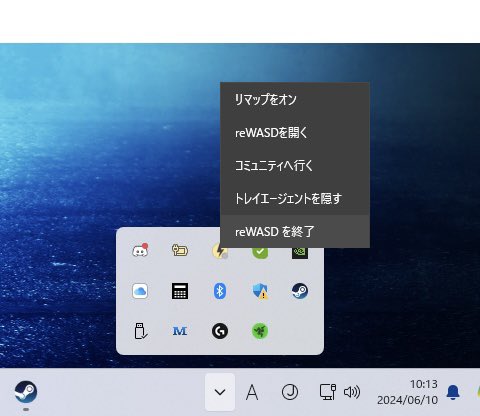Open volume speaker icon
Viewport: 480px width, 416px height.
[x=352, y=392]
